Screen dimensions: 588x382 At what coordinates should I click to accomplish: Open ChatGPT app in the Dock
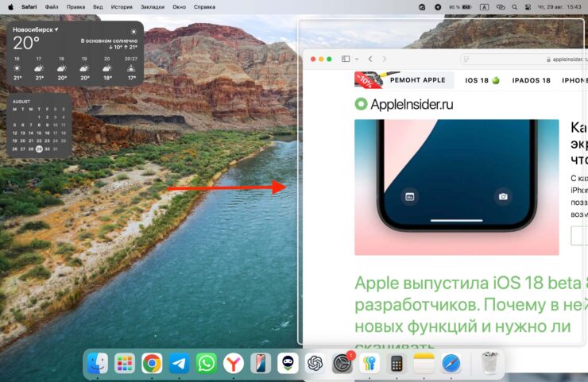click(x=315, y=363)
